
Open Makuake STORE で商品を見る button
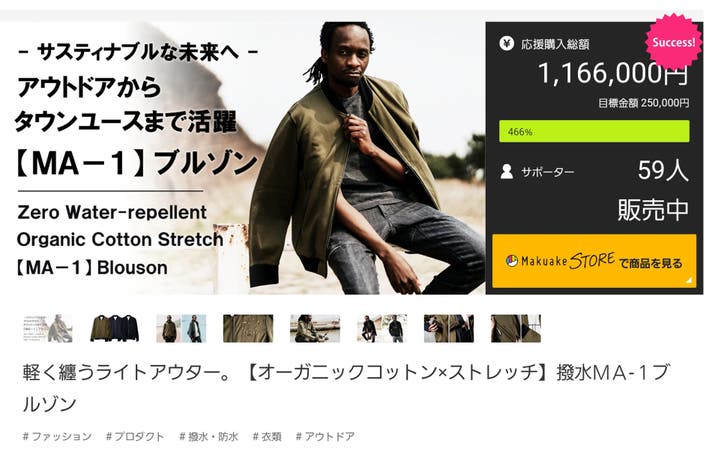click(x=594, y=261)
